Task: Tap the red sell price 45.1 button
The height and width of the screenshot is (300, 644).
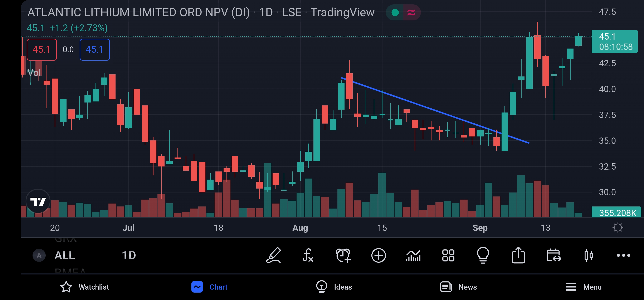Action: click(x=42, y=49)
